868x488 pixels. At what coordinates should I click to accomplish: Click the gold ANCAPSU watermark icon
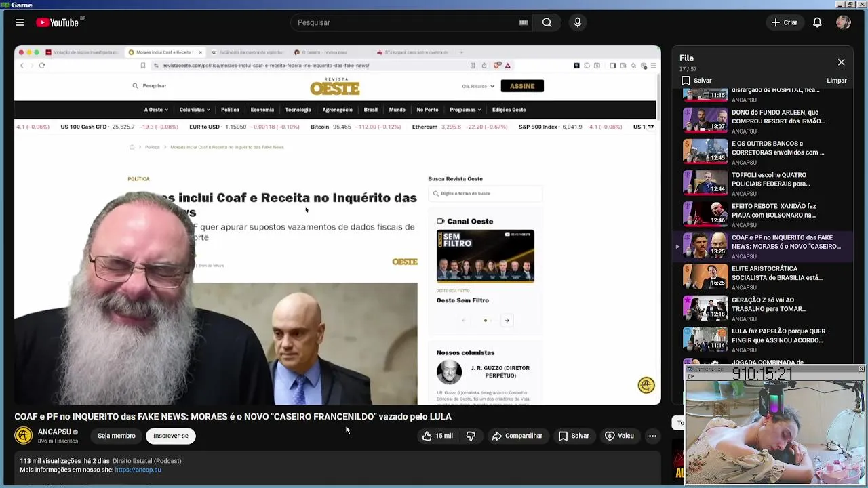tap(646, 385)
